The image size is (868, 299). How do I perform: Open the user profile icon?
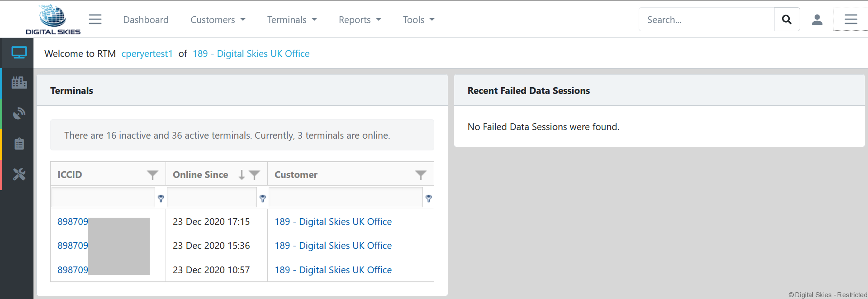(817, 19)
